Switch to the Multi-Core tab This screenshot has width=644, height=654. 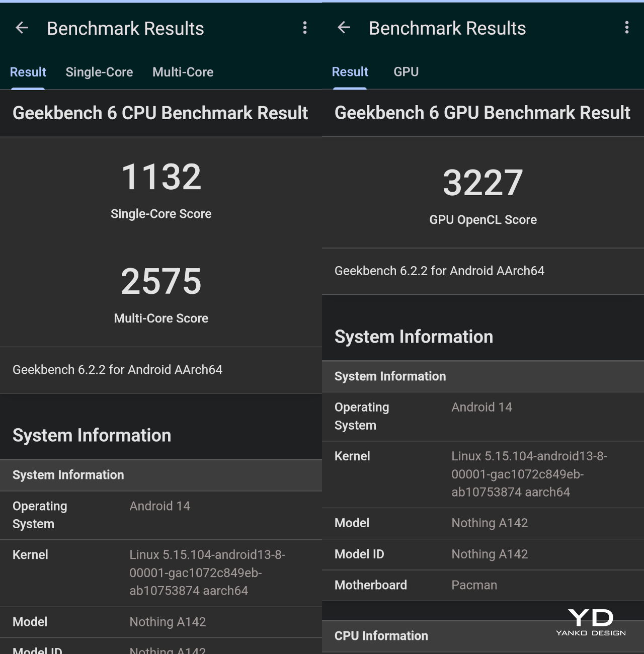click(x=183, y=72)
